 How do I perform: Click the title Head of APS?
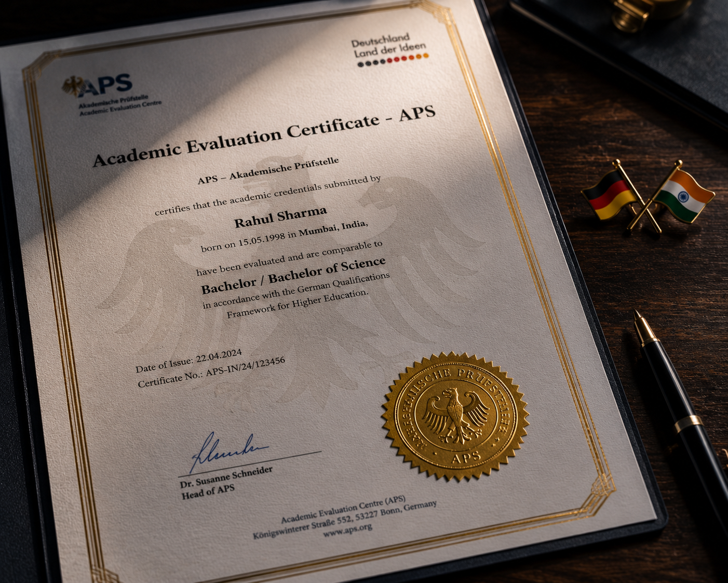tap(208, 492)
